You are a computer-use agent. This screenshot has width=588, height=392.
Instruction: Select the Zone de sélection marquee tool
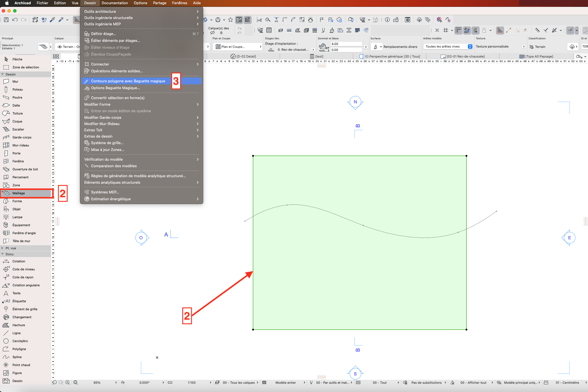coord(26,67)
